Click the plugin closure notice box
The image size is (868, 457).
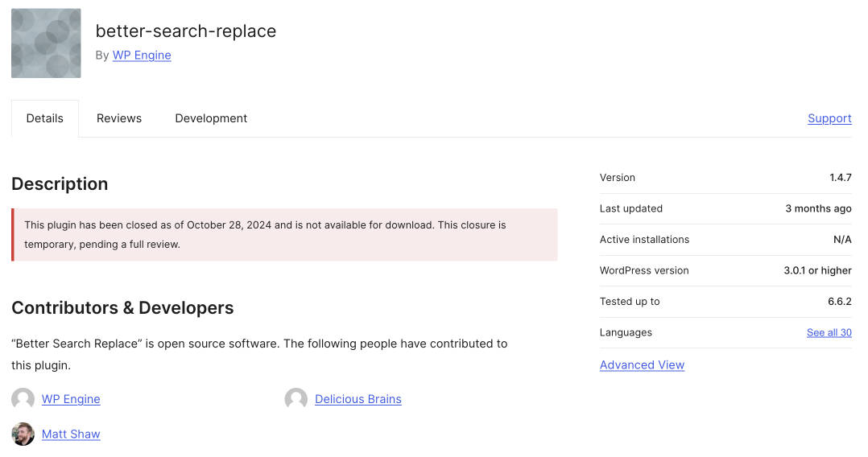[x=284, y=235]
